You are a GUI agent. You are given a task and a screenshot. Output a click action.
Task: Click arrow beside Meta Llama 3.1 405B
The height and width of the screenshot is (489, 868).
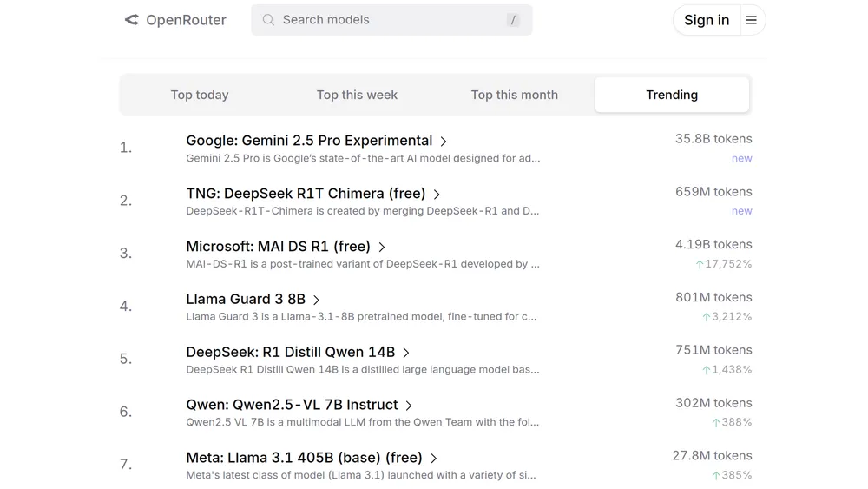point(434,459)
